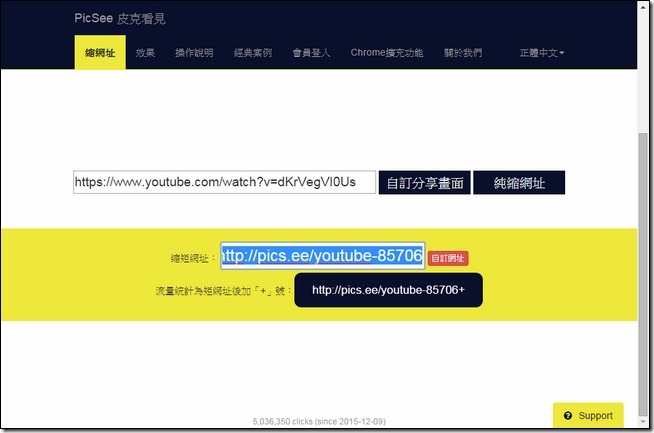Click the red 自訂網址 badge
The height and width of the screenshot is (433, 654).
(x=448, y=258)
